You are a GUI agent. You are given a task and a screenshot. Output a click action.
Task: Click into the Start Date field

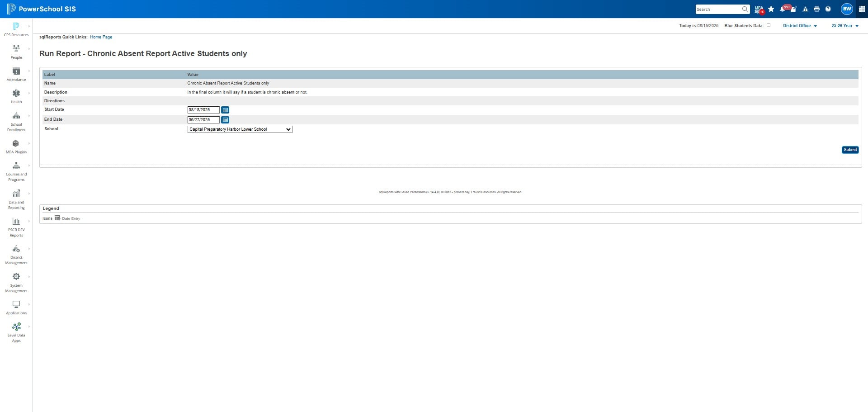pyautogui.click(x=203, y=110)
